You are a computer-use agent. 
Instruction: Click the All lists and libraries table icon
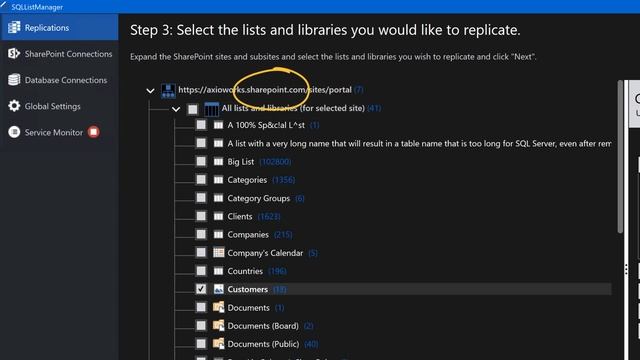coord(211,109)
